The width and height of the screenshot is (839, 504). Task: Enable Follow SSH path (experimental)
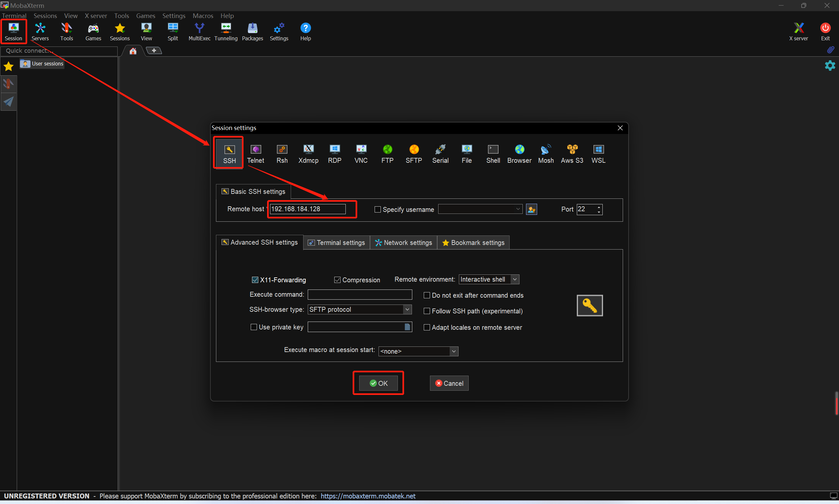coord(427,311)
